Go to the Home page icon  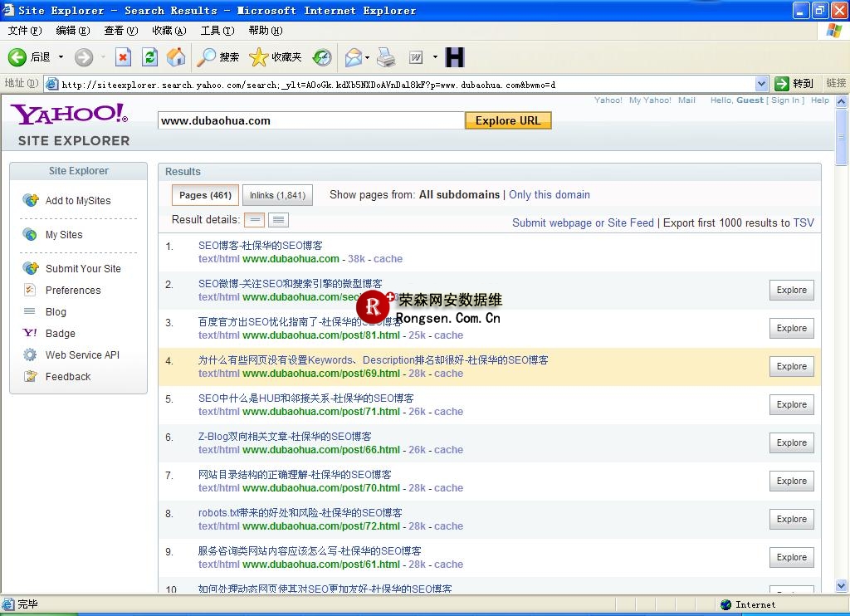point(176,57)
